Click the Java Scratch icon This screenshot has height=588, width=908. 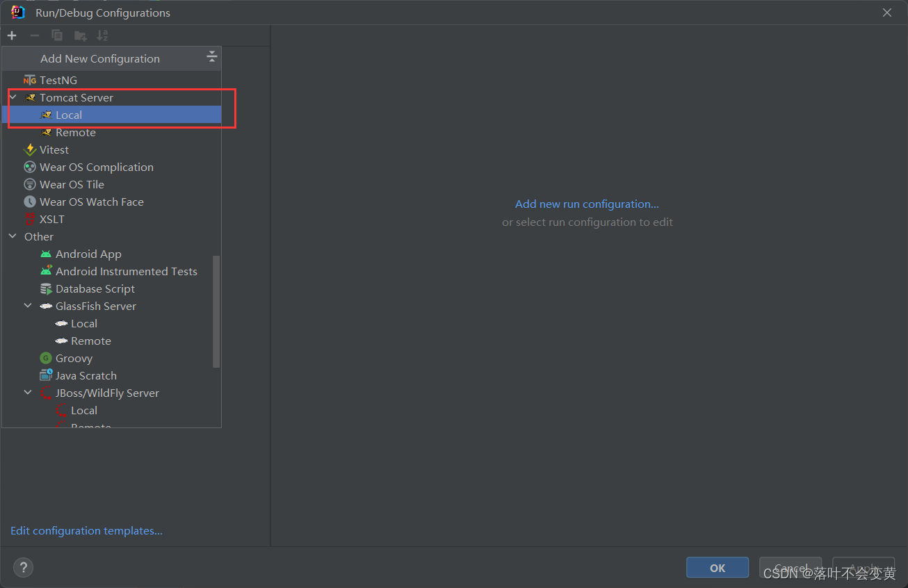(46, 376)
